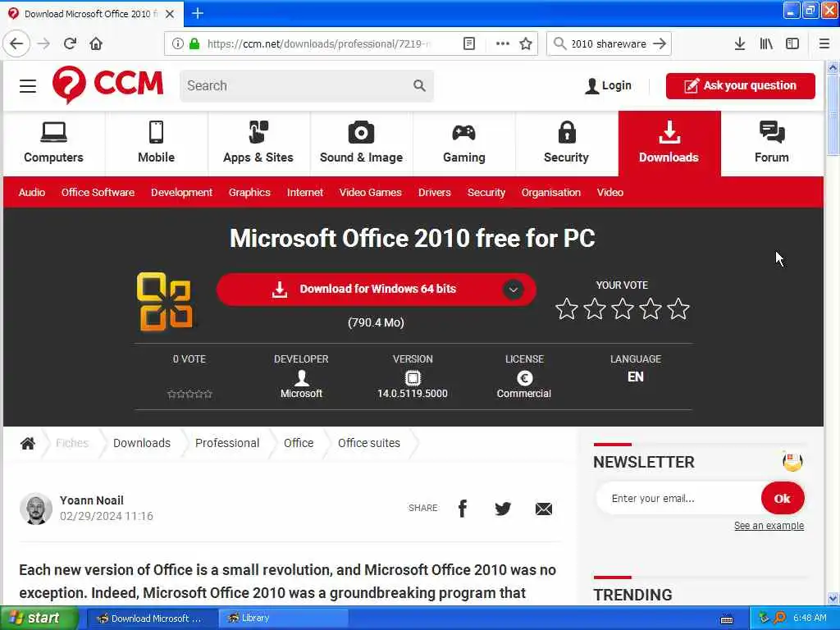The width and height of the screenshot is (840, 630).
Task: Select Video Games in the red submenu
Action: (370, 192)
